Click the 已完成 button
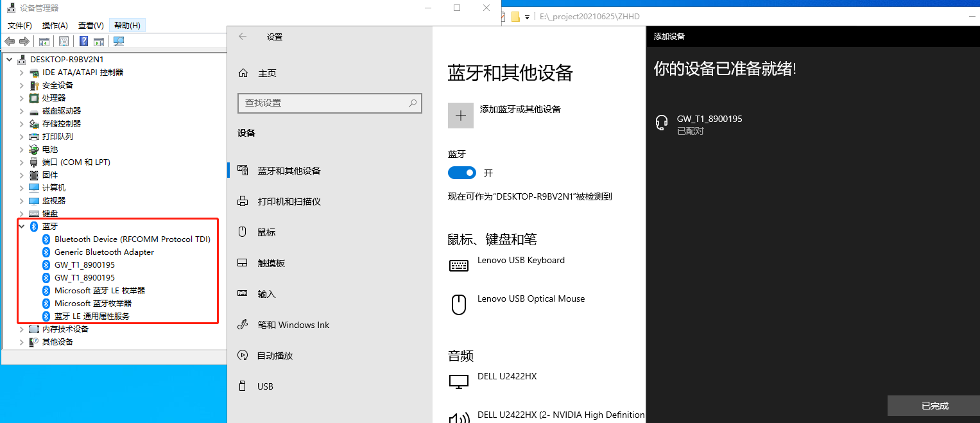This screenshot has width=980, height=423. [934, 406]
